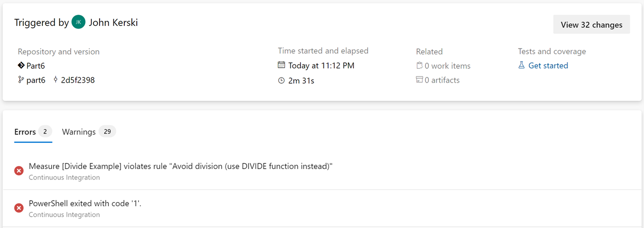Click the part6 branch icon
The width and height of the screenshot is (644, 228).
[x=21, y=80]
